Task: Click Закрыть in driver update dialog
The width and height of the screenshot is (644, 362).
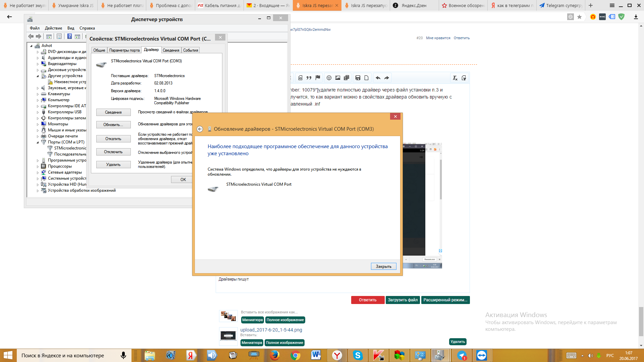Action: [x=384, y=266]
